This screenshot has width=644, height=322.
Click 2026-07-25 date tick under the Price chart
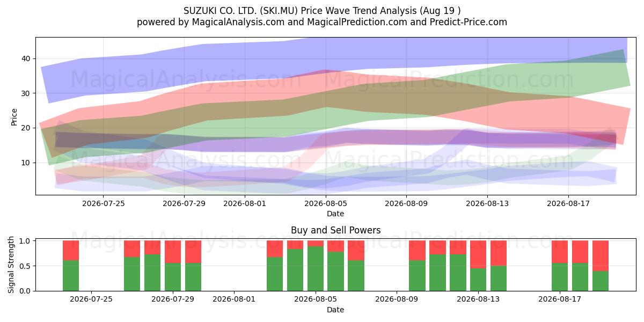(x=103, y=203)
